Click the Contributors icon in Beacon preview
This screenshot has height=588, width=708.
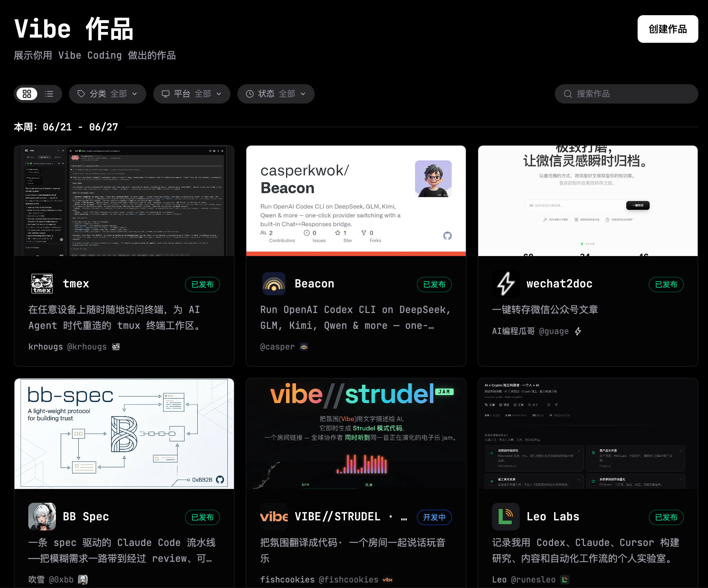coord(263,233)
